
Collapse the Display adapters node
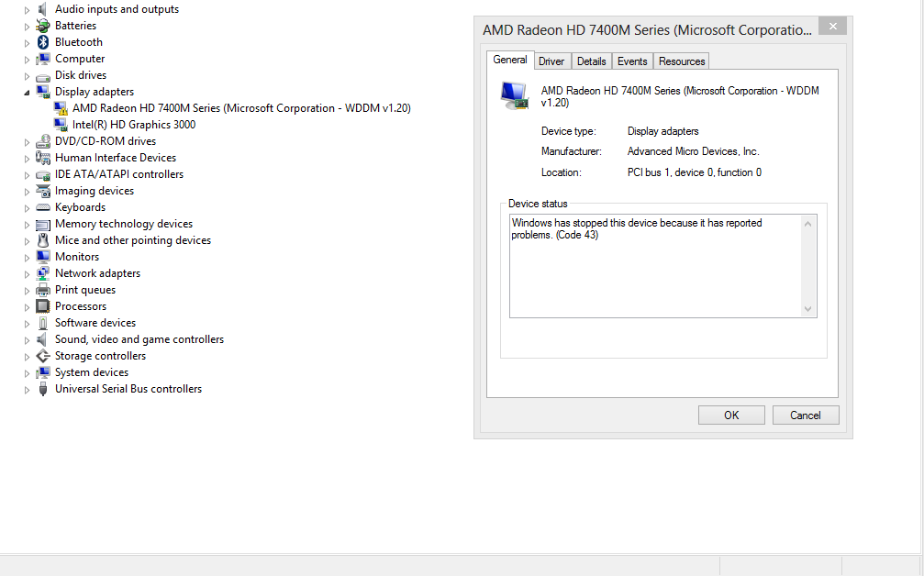coord(27,93)
